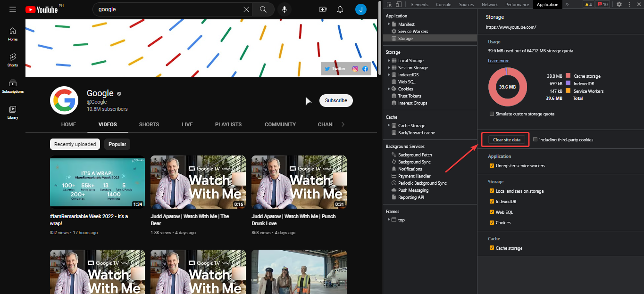The width and height of the screenshot is (644, 294).
Task: Open the YouTube hamburger guide menu
Action: click(13, 9)
